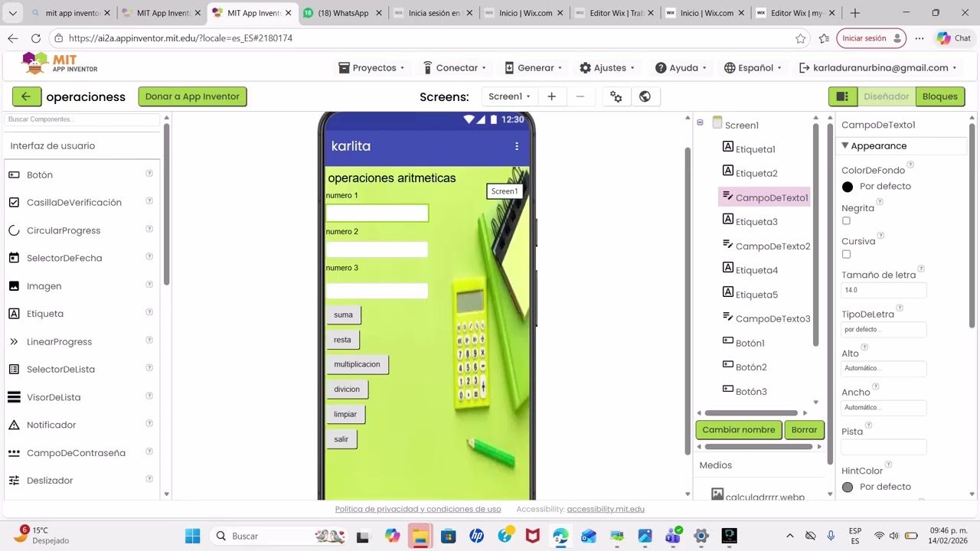Open the Screen1 selector dropdown
Screen dimensions: 980x551
click(x=509, y=96)
